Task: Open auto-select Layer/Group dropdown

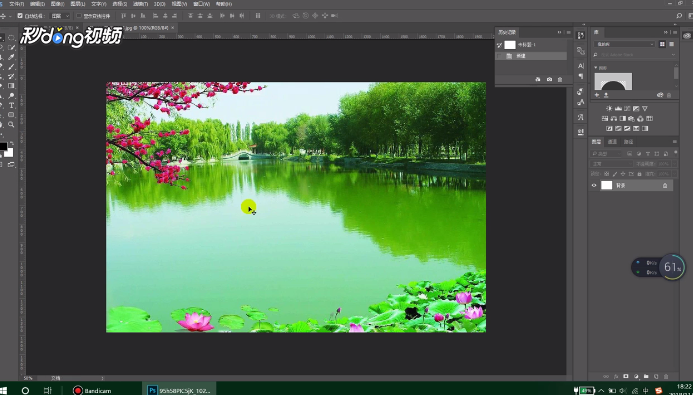Action: [61, 15]
